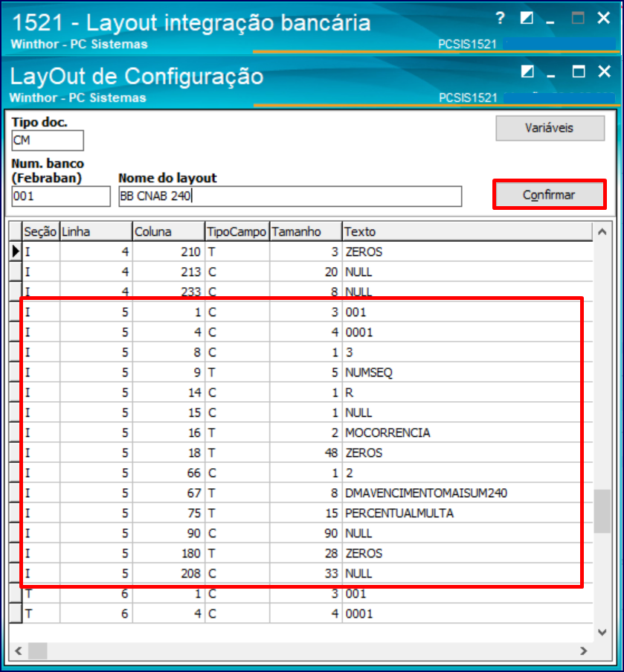Maximize the LayOut de Configuração window

(579, 71)
